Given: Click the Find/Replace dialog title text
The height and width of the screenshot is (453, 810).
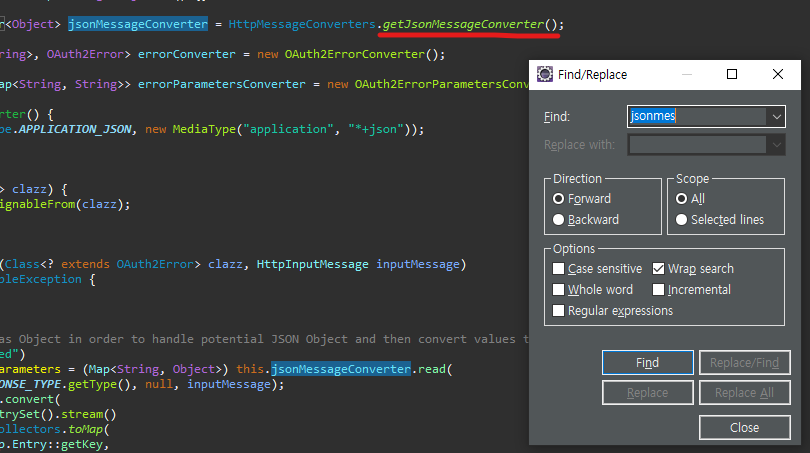Looking at the screenshot, I should (x=593, y=75).
